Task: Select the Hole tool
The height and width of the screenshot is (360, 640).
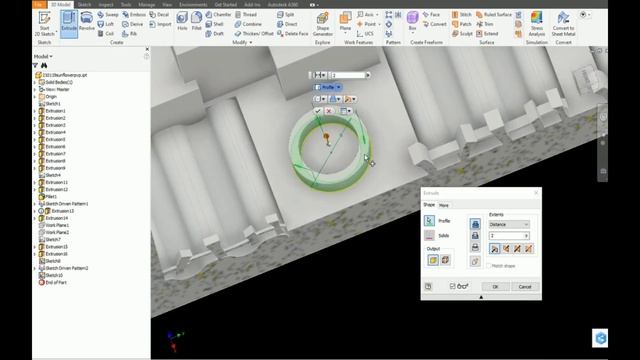Action: (x=182, y=22)
